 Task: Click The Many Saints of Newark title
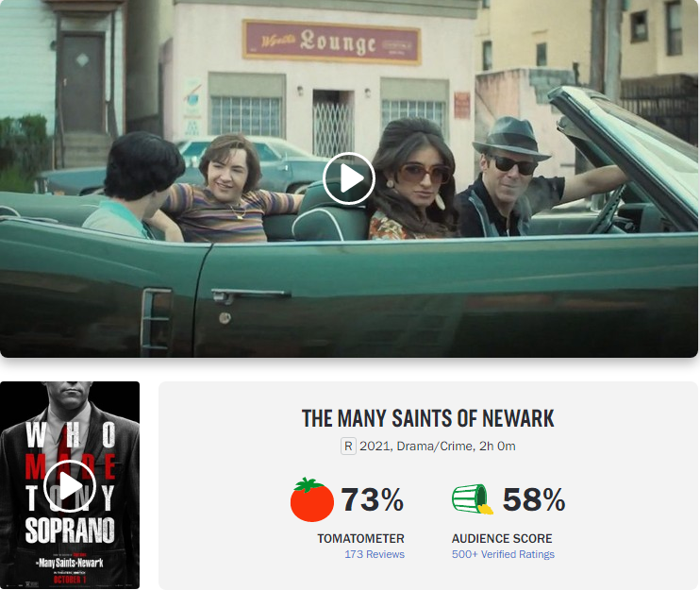427,419
